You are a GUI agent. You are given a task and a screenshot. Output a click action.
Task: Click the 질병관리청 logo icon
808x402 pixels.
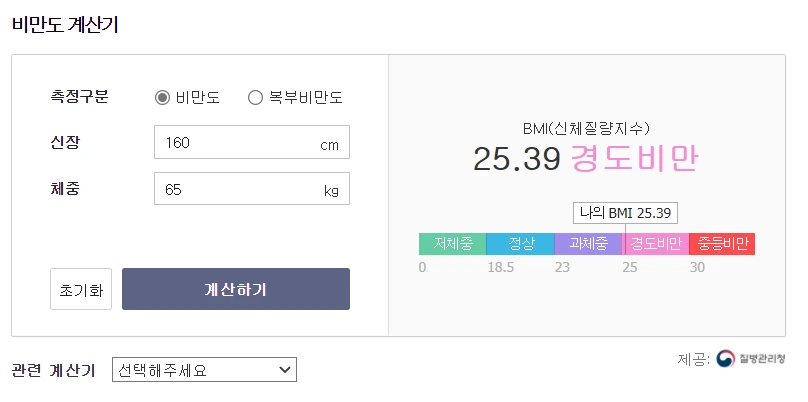[x=725, y=359]
